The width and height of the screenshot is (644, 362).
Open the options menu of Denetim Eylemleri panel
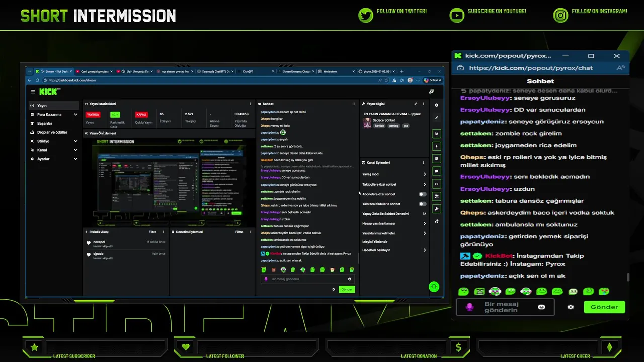click(x=250, y=232)
